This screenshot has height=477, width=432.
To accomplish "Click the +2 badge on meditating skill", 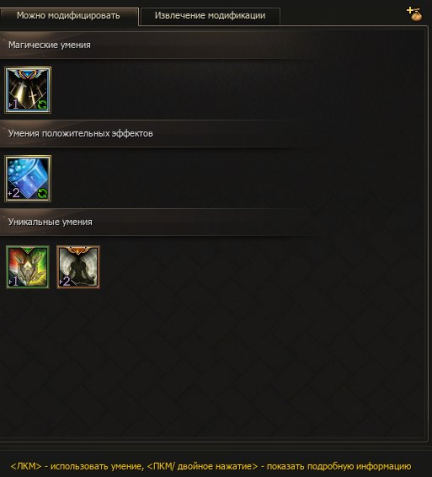I will pyautogui.click(x=65, y=282).
